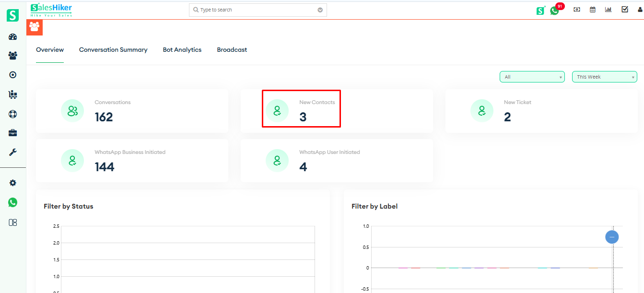Click the money icon in the top bar
Screen dimensions: 644x293
pyautogui.click(x=576, y=9)
